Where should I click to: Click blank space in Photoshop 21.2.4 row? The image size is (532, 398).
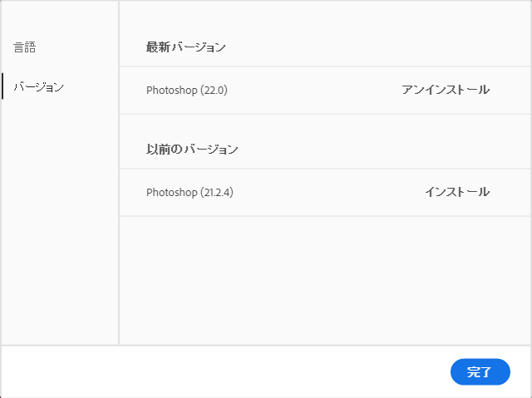pyautogui.click(x=328, y=192)
